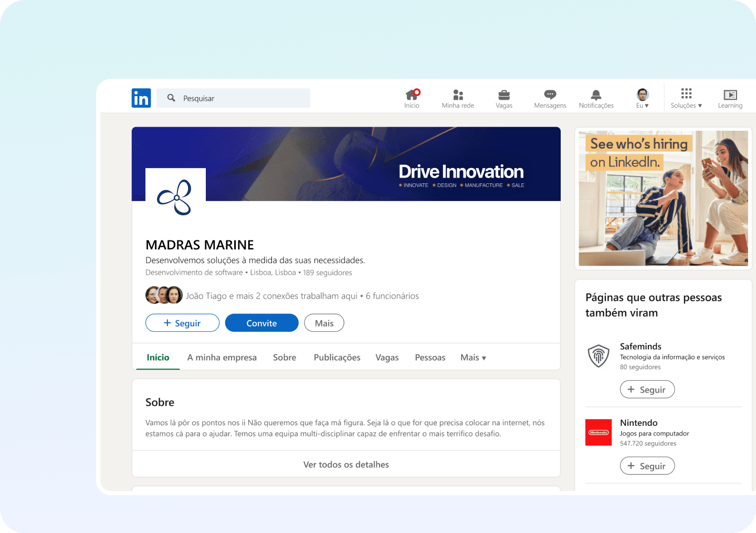756x533 pixels.
Task: Click the Sobre section heading
Action: tap(160, 402)
